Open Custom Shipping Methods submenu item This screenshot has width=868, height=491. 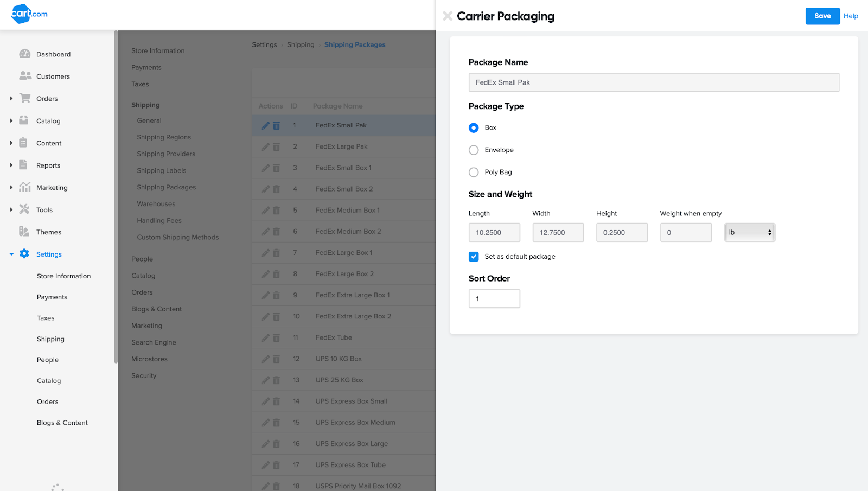pos(178,237)
